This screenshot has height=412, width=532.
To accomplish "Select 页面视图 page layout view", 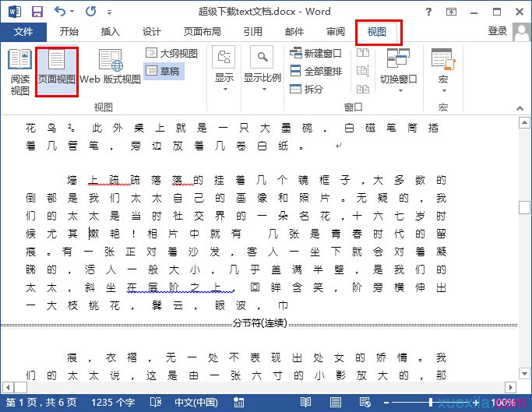I will tap(57, 72).
